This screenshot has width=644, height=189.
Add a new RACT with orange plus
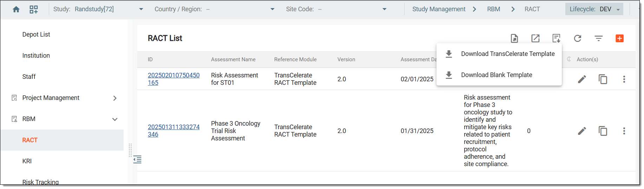click(620, 38)
